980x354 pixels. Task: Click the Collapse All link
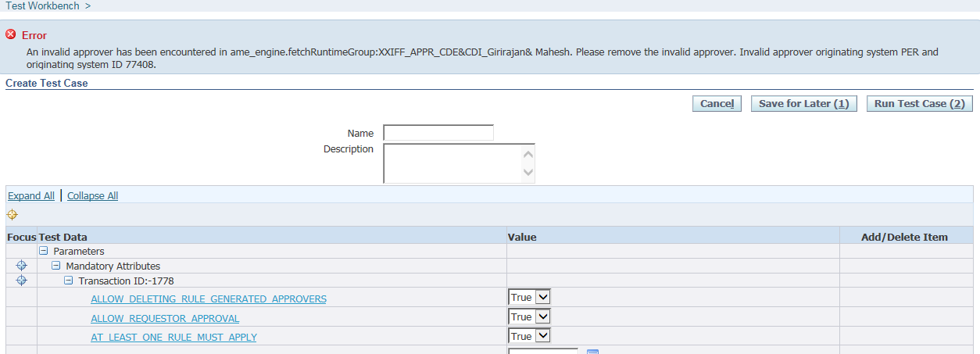[93, 195]
